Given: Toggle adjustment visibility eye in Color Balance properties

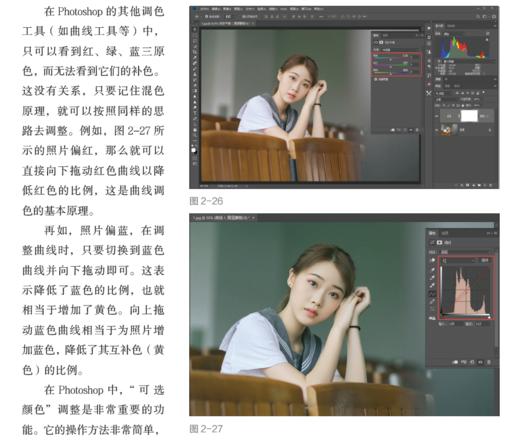Looking at the screenshot, I should click(x=411, y=130).
